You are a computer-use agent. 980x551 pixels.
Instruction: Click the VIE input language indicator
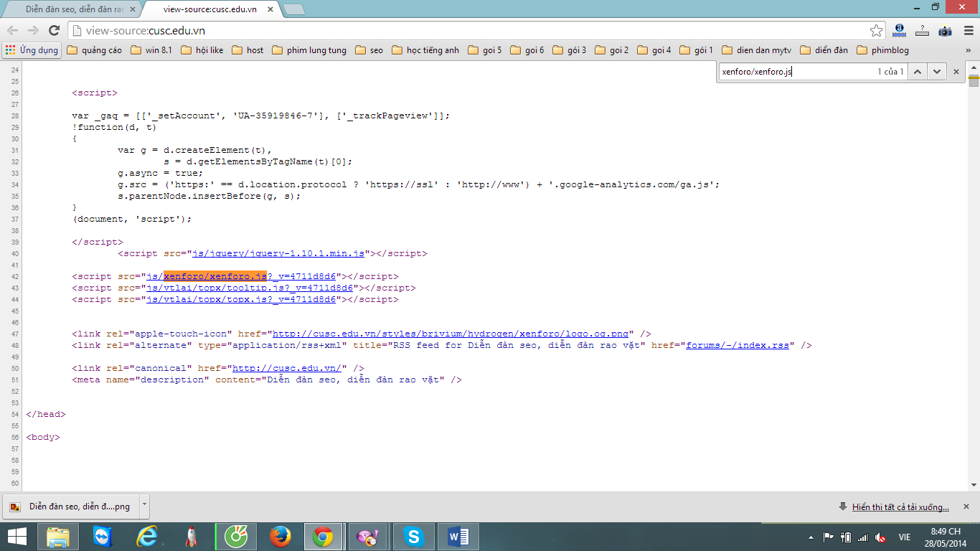point(904,537)
